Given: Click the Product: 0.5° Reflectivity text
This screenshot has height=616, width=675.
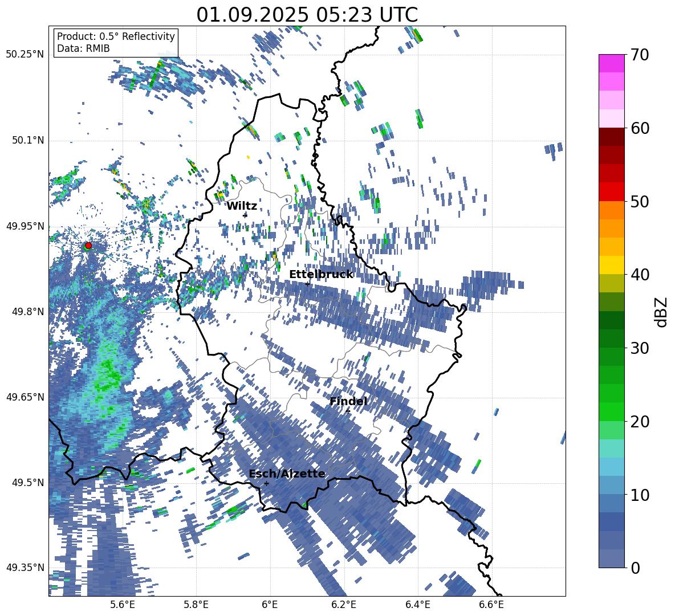Looking at the screenshot, I should tap(116, 36).
